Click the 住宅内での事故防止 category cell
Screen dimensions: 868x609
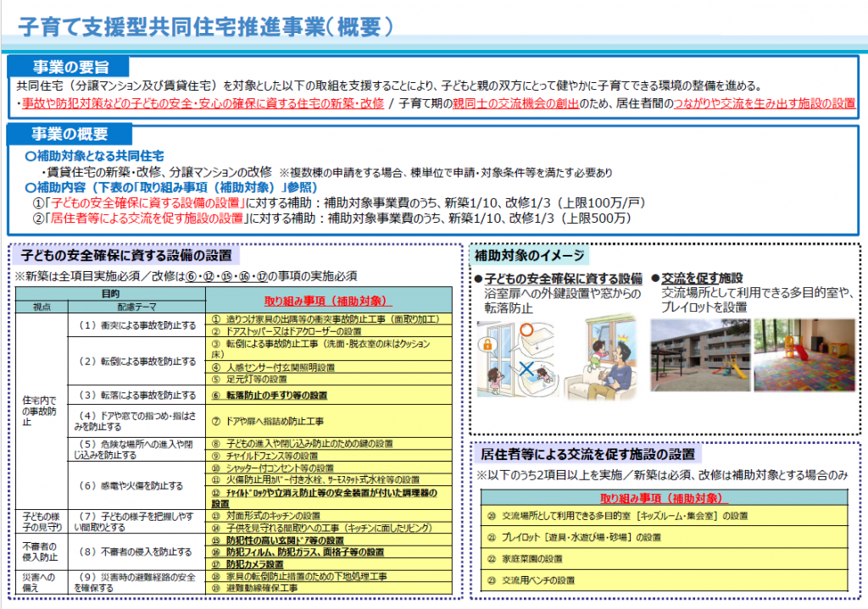coord(42,411)
